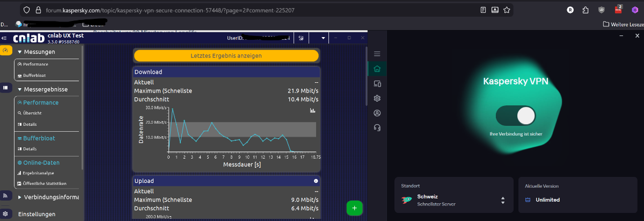Click the bar chart icon in Download graph
Image resolution: width=644 pixels, height=221 pixels.
coord(312,111)
